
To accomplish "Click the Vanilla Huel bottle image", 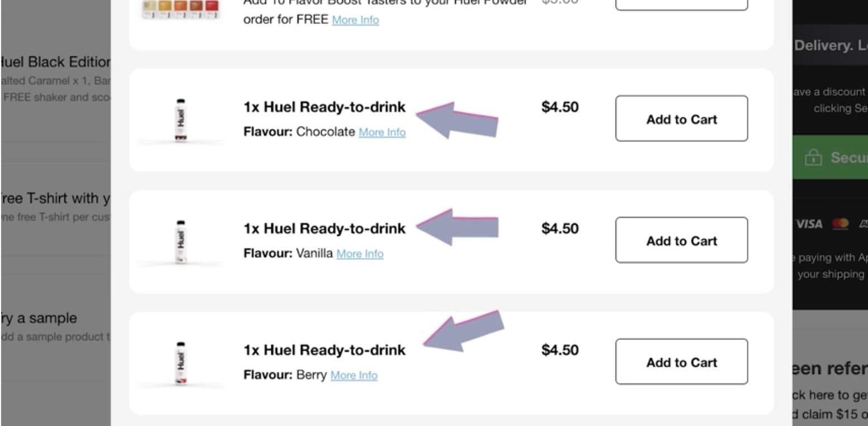I will click(x=180, y=242).
